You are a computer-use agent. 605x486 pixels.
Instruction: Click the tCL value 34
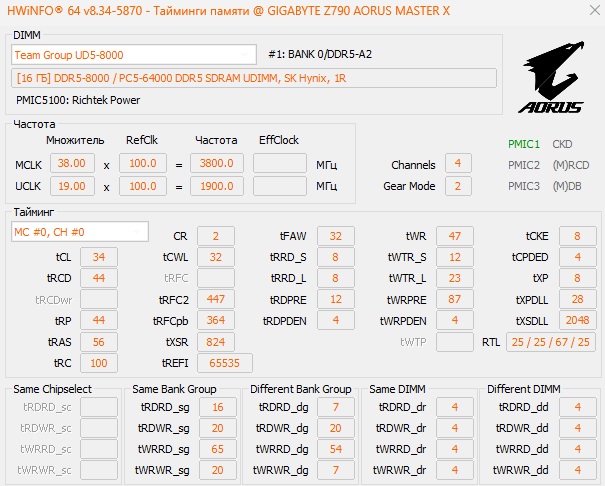(99, 257)
